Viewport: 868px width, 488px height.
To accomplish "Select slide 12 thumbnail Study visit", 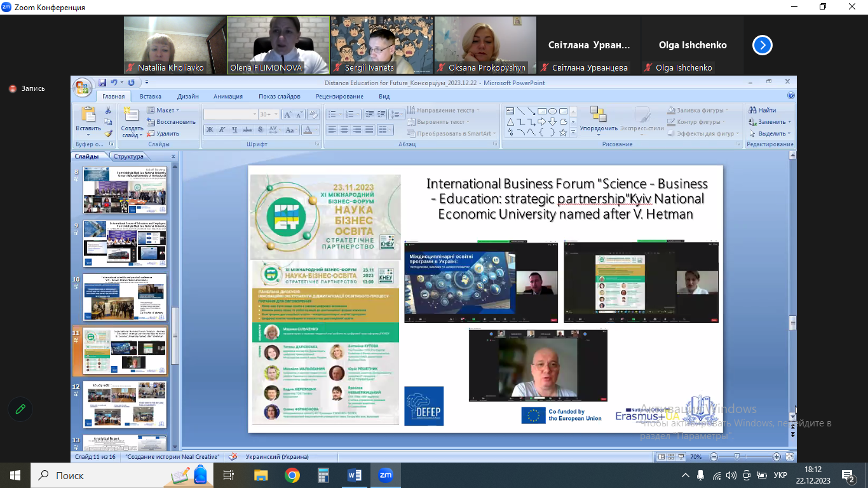I will 125,404.
